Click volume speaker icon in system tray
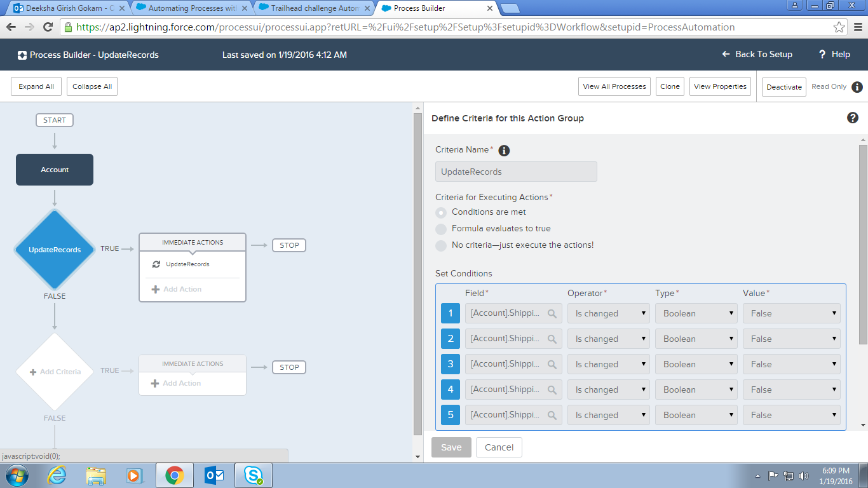 [804, 475]
